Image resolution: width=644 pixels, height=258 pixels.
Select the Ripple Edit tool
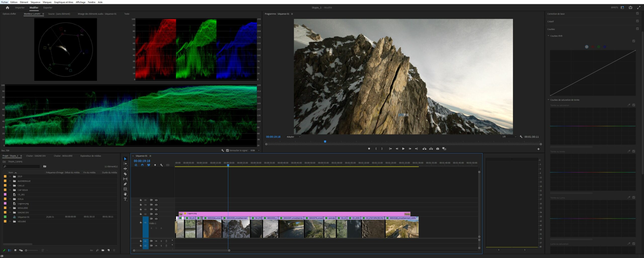[x=125, y=169]
